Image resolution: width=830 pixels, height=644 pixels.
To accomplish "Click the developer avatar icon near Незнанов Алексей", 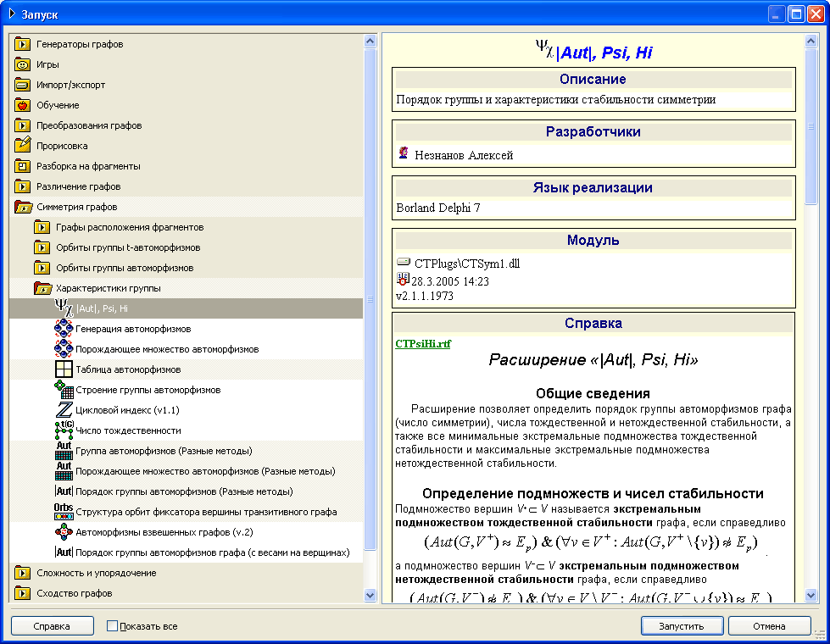I will click(404, 153).
